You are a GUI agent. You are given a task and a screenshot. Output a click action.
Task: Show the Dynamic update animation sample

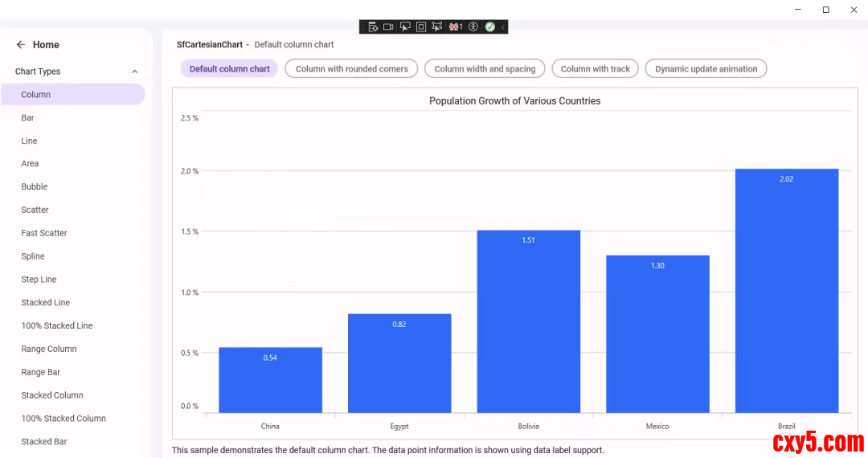[706, 69]
